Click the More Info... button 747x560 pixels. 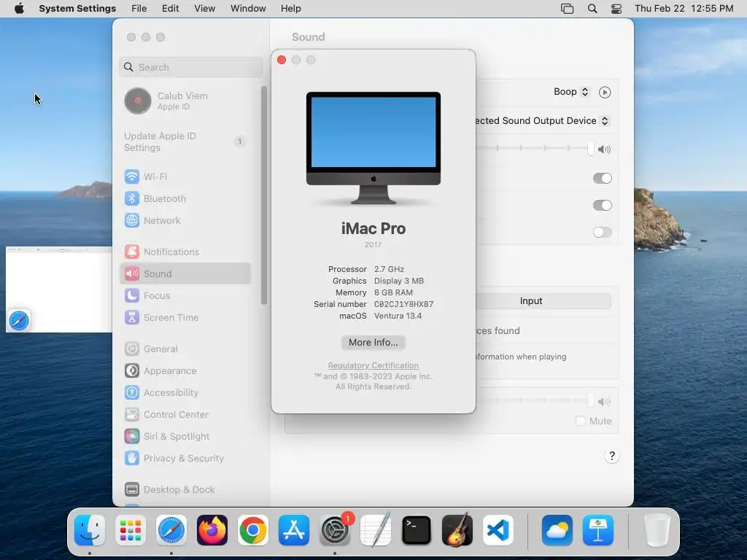(x=373, y=343)
